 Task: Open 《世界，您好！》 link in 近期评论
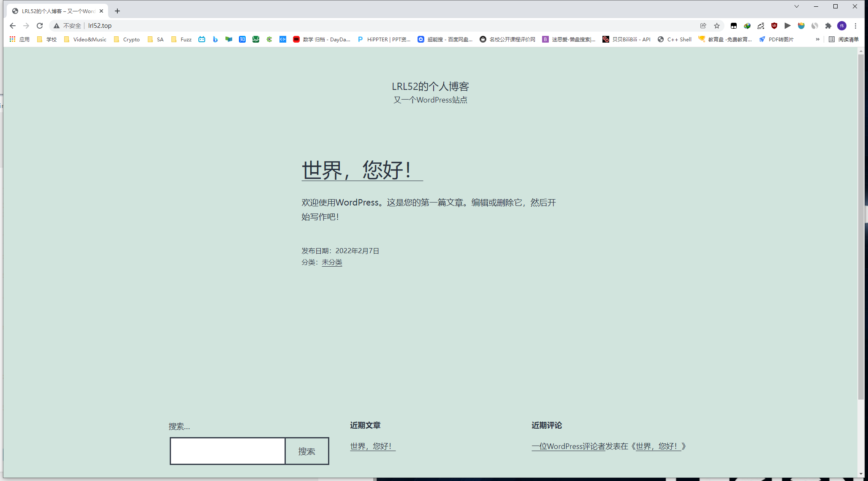(x=658, y=446)
